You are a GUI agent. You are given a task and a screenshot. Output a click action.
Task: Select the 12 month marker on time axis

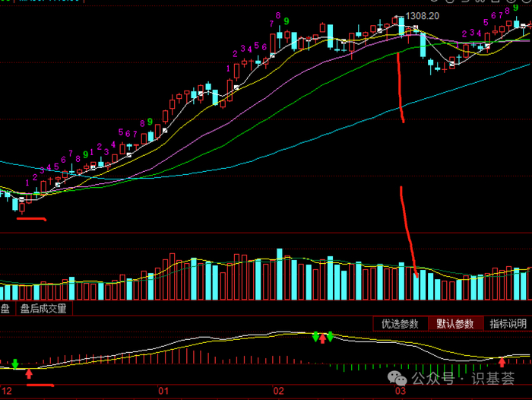click(x=6, y=391)
